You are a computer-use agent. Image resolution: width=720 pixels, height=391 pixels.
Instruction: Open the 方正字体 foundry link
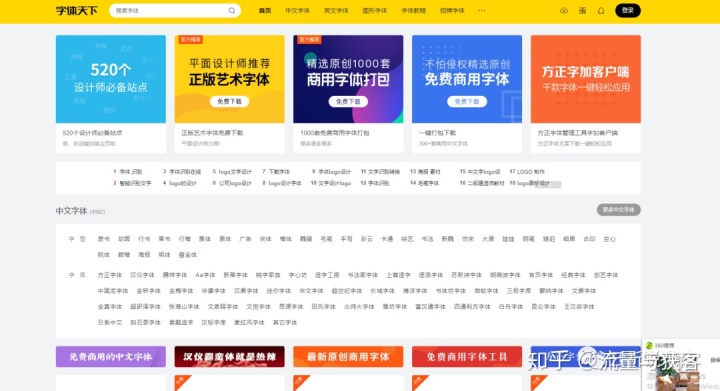110,275
